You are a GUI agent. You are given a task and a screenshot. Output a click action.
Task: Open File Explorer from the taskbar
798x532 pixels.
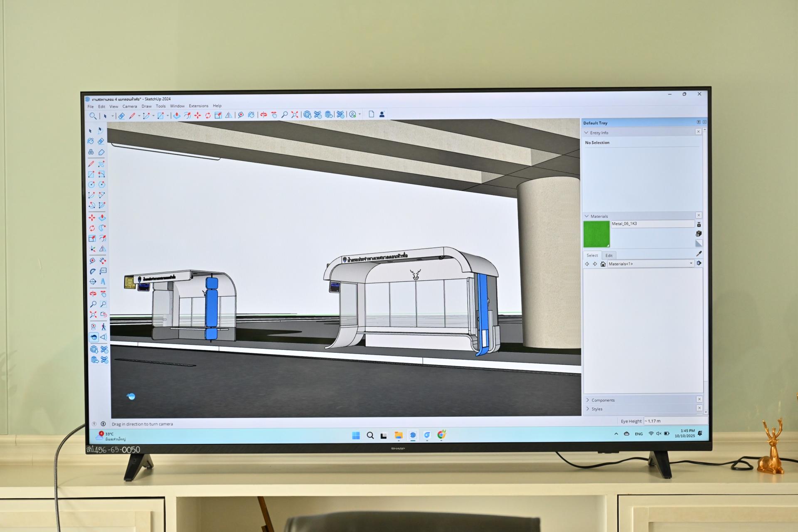click(398, 435)
